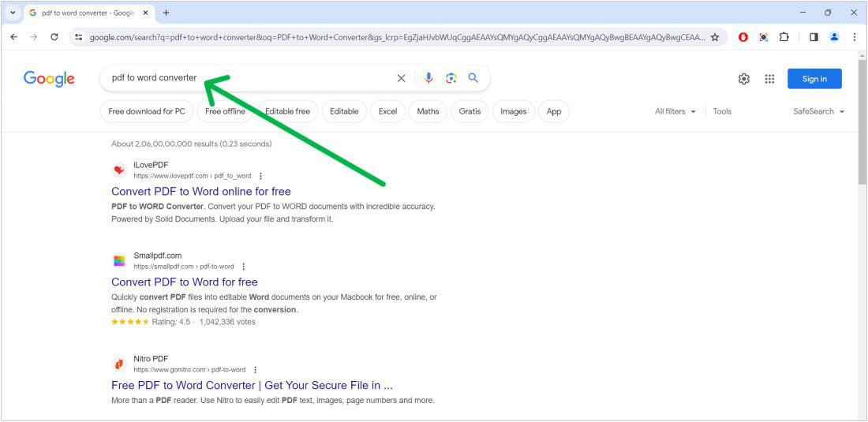
Task: Go to Google home via the logo
Action: (x=49, y=79)
